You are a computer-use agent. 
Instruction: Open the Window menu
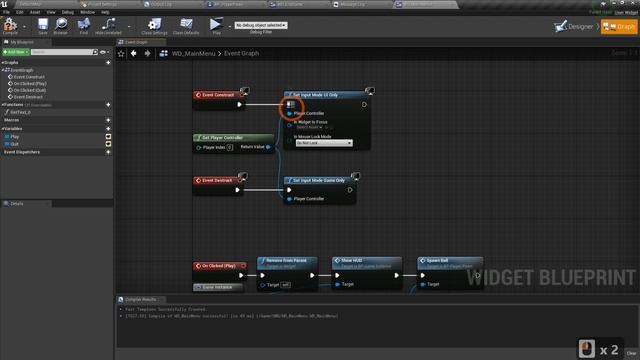coord(87,12)
